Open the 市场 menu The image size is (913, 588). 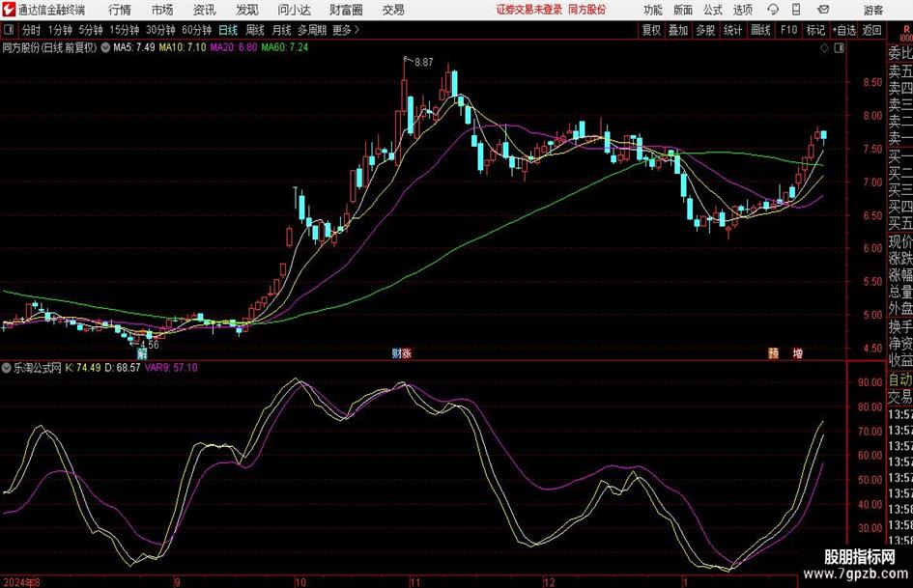[x=162, y=10]
